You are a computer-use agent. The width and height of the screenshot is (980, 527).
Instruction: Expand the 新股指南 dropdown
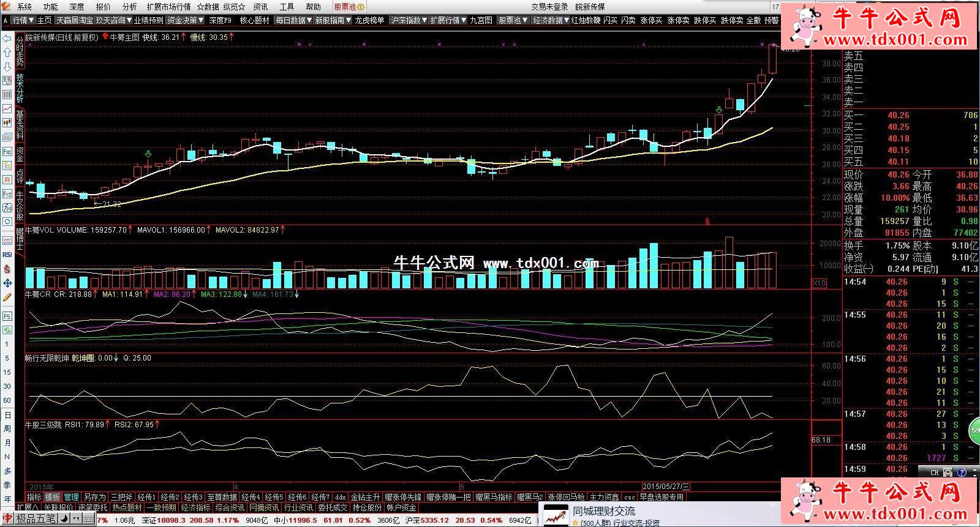coord(333,20)
